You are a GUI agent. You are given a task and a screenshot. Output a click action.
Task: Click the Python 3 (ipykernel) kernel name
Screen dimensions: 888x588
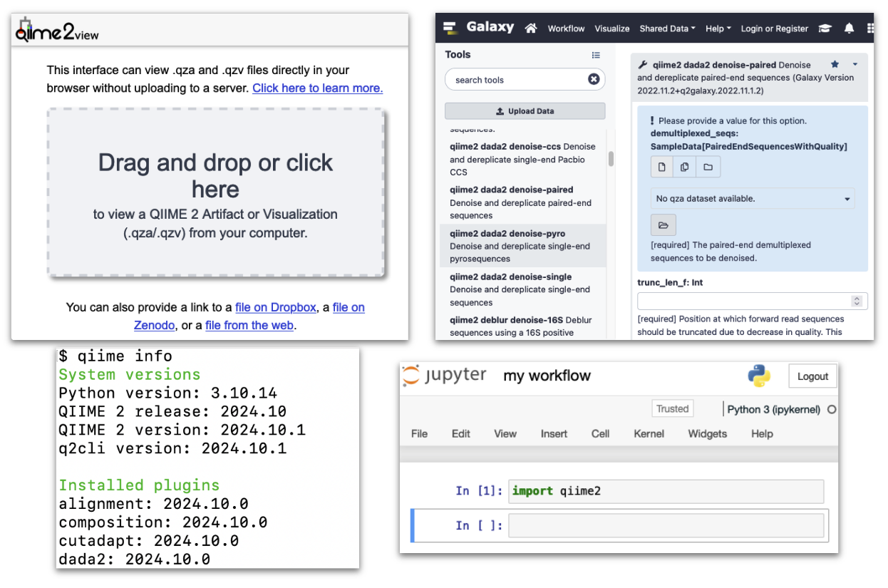click(x=774, y=409)
